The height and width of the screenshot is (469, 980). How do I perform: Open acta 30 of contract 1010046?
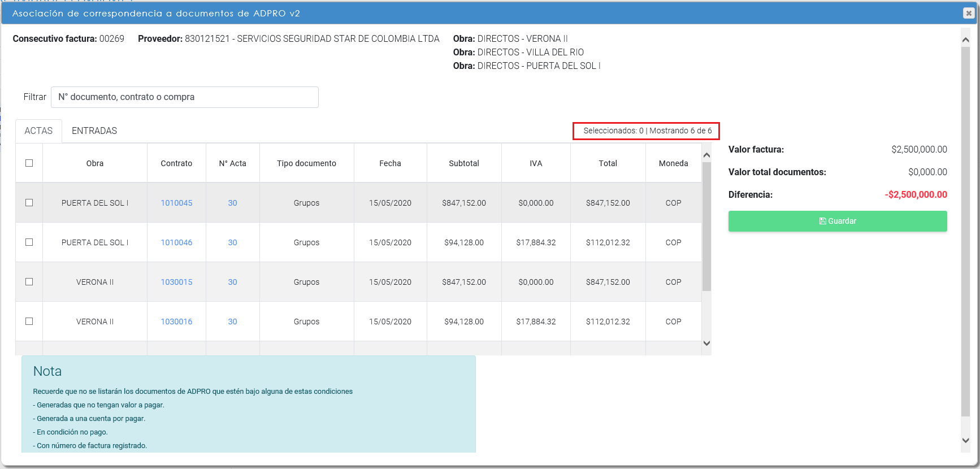point(232,242)
